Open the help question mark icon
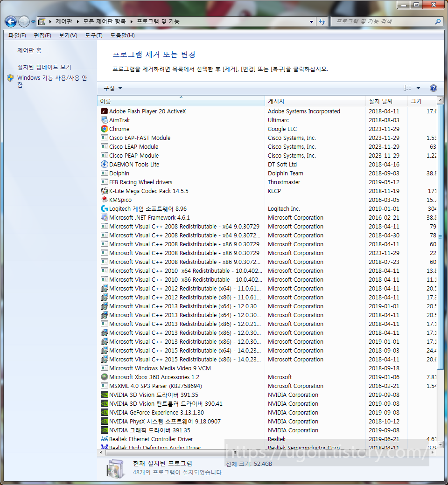 click(x=434, y=88)
